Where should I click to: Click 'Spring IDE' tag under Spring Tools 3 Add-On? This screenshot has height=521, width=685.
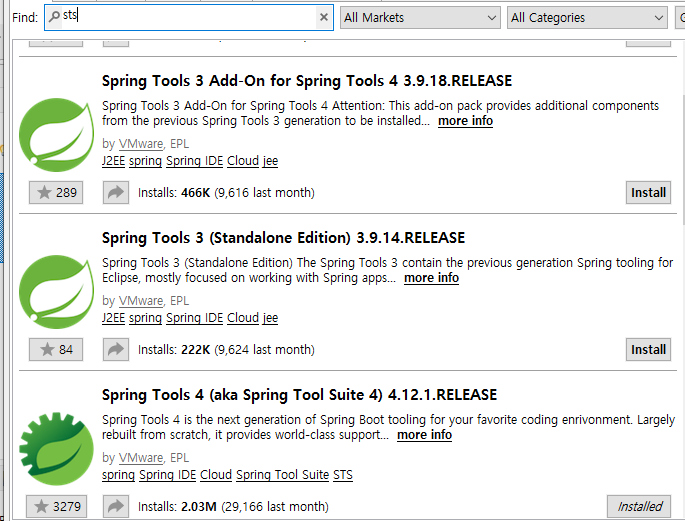pos(194,161)
